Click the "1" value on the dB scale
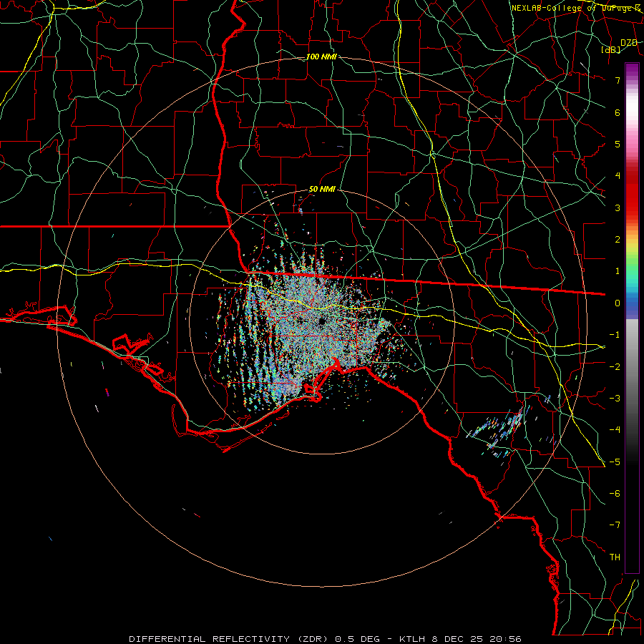 [x=618, y=271]
